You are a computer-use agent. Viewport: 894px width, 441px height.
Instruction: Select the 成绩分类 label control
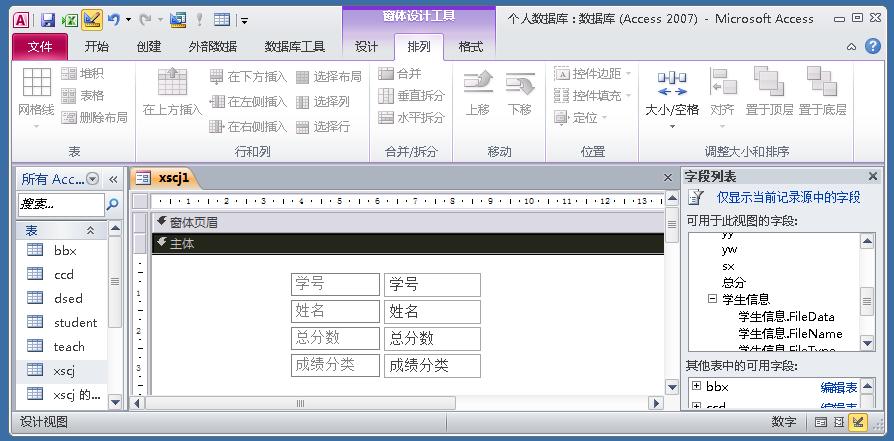pos(335,365)
